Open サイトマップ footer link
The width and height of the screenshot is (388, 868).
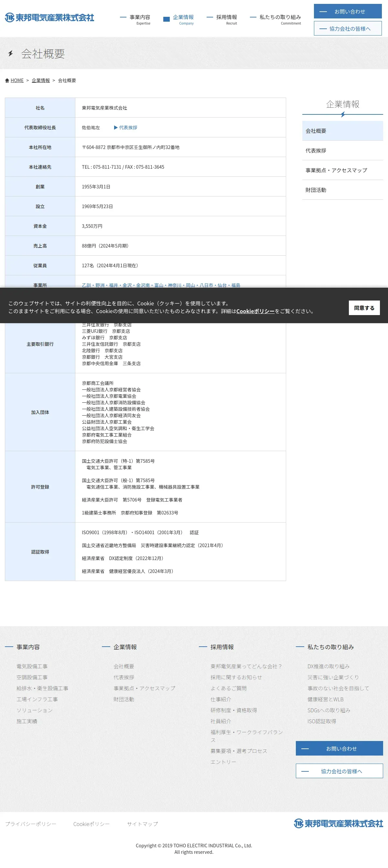click(x=142, y=824)
